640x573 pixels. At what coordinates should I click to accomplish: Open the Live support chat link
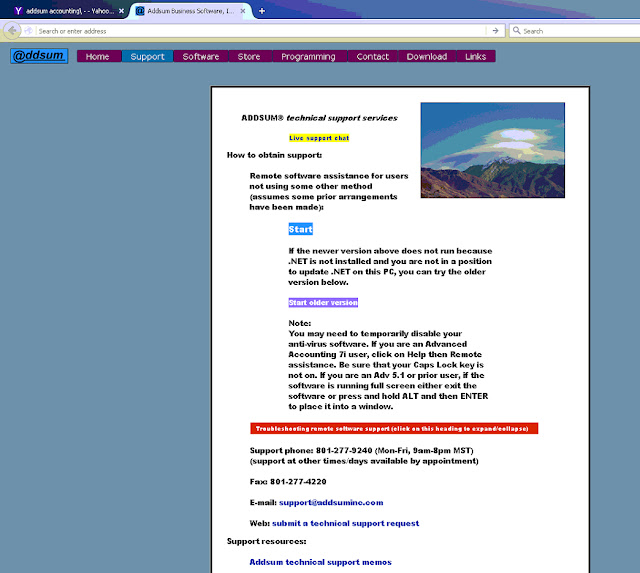pyautogui.click(x=319, y=138)
